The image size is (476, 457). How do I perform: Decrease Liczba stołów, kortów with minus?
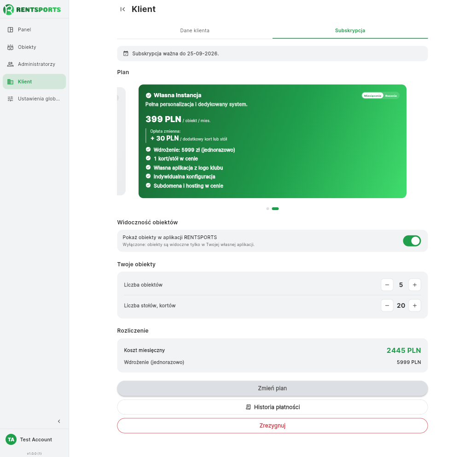point(387,305)
